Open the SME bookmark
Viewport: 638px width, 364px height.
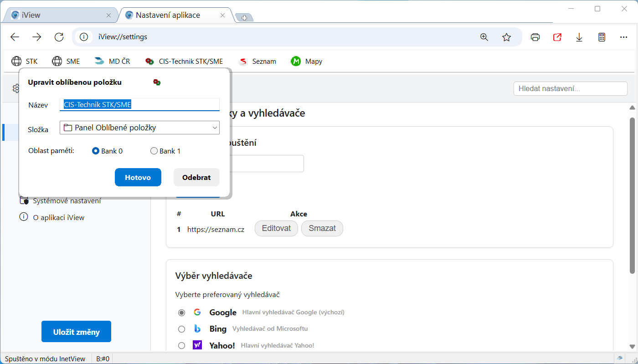tap(66, 61)
